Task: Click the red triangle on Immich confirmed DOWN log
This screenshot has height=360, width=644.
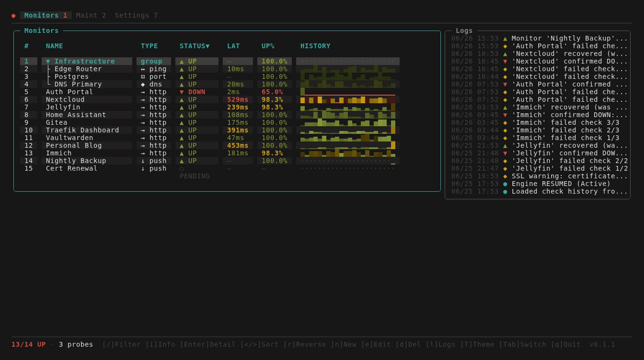Action: [505, 115]
